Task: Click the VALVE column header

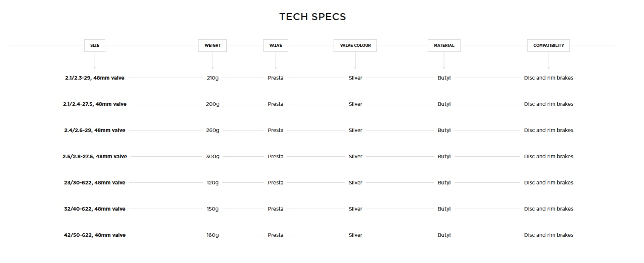Action: [x=276, y=45]
